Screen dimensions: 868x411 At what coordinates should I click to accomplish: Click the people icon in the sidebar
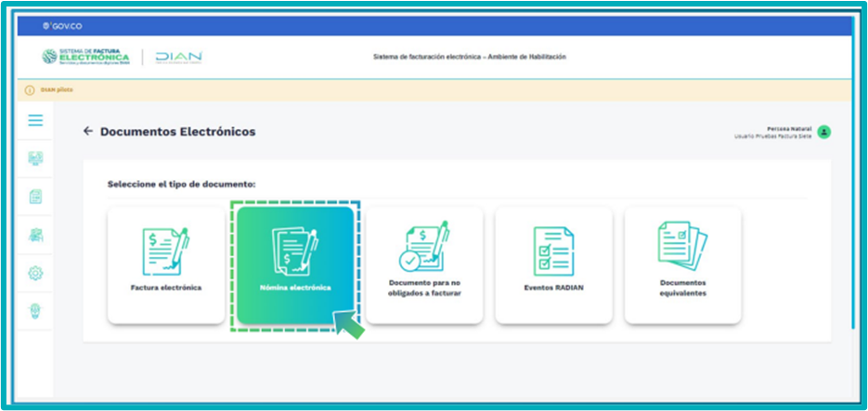35,235
